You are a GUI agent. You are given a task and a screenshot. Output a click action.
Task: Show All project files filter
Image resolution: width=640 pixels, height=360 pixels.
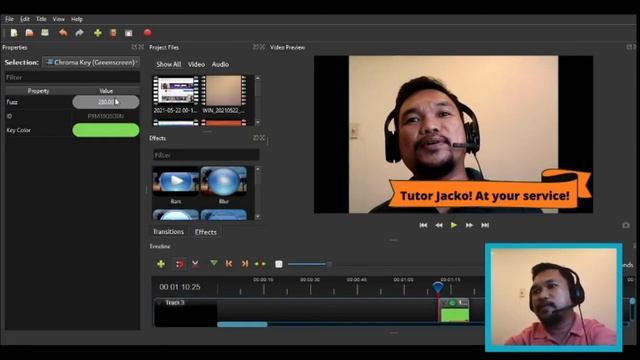169,64
